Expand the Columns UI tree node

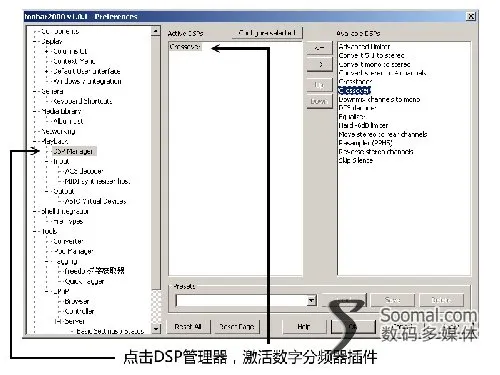click(x=46, y=51)
